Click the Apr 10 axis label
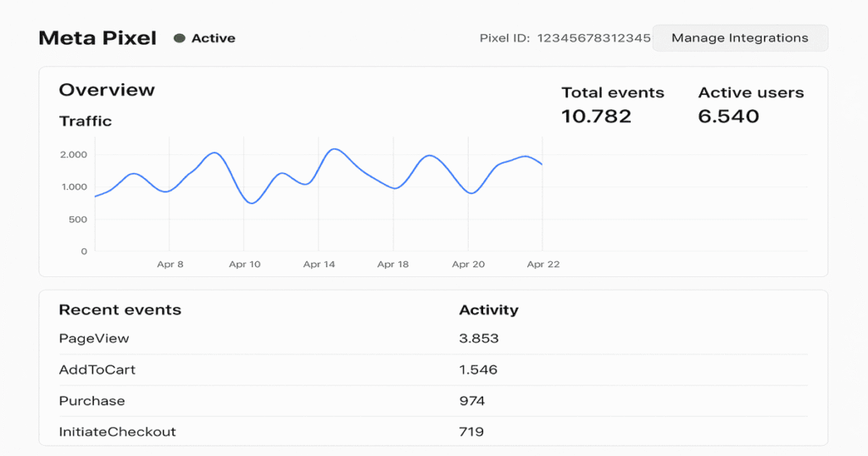 245,264
